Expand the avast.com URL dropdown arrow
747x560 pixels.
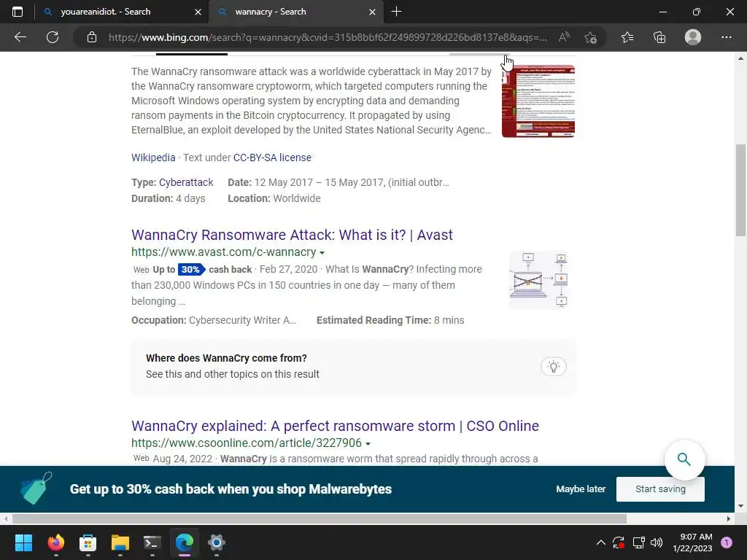322,252
